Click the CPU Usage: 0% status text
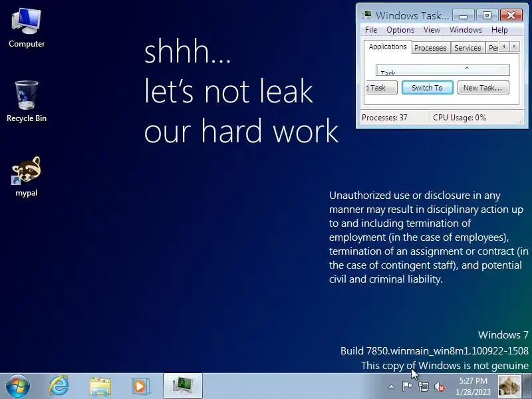532x399 pixels. click(460, 118)
